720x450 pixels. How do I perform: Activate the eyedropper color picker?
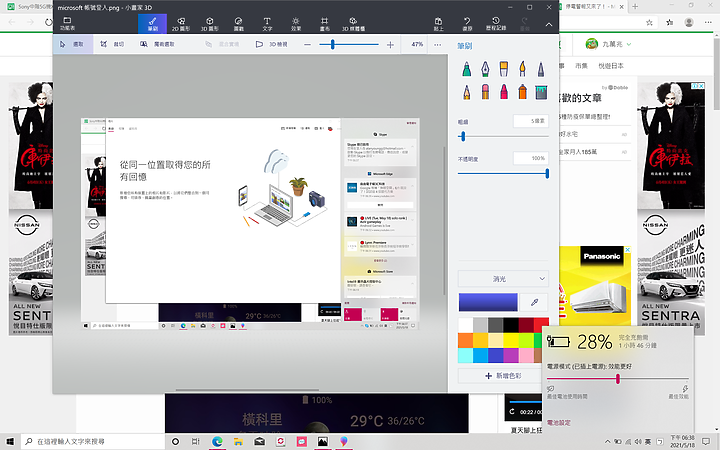pos(534,302)
